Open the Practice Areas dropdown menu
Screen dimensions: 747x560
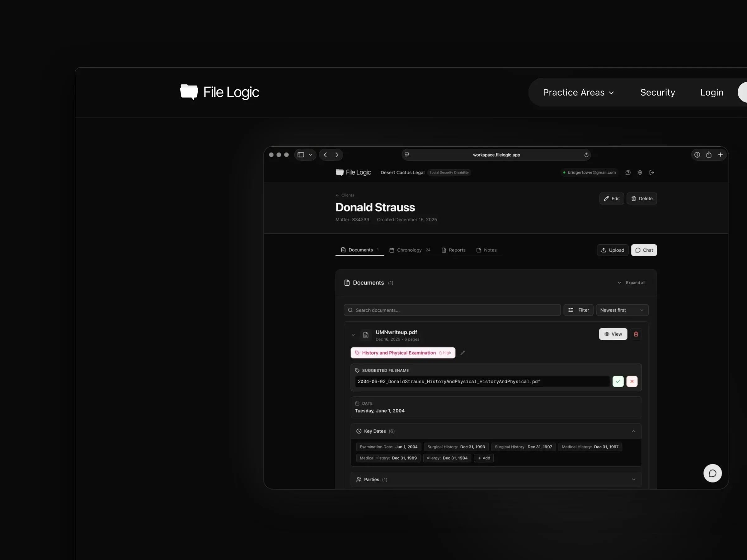(x=578, y=92)
